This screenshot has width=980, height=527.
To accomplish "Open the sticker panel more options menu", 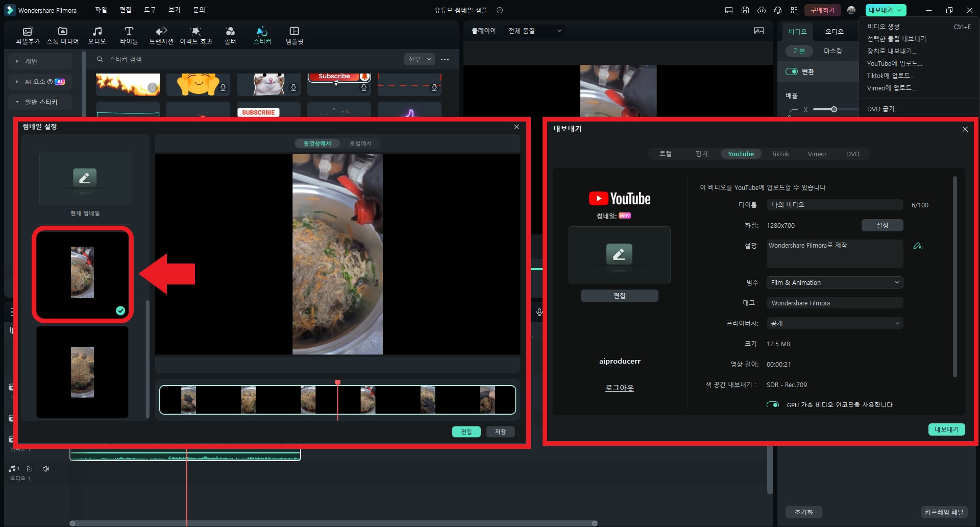I will (445, 59).
